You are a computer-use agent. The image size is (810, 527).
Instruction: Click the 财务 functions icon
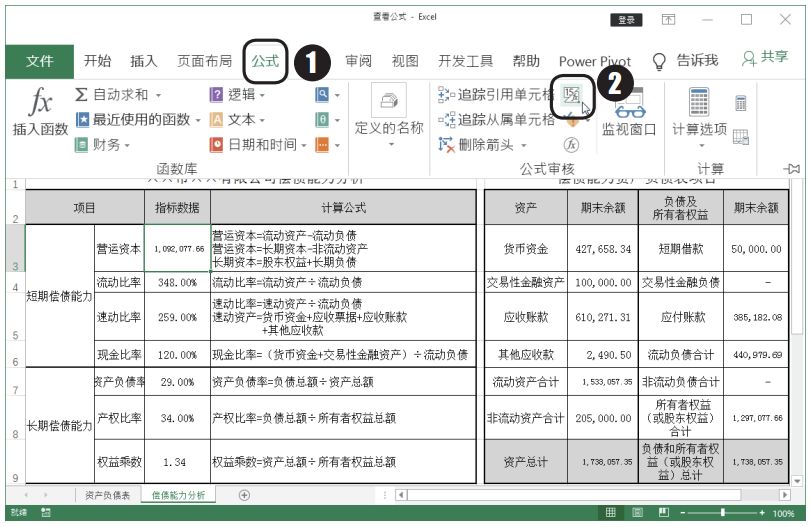(82, 145)
